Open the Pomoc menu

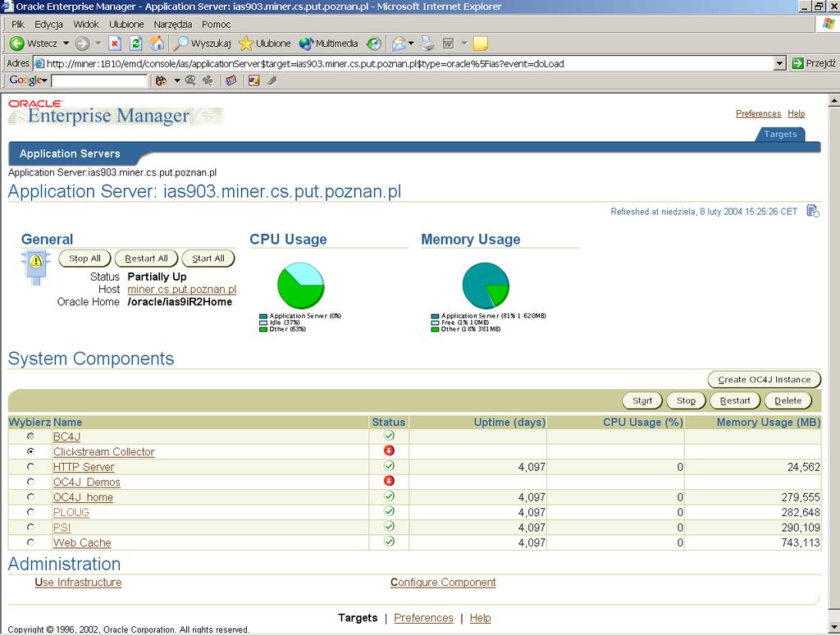216,24
